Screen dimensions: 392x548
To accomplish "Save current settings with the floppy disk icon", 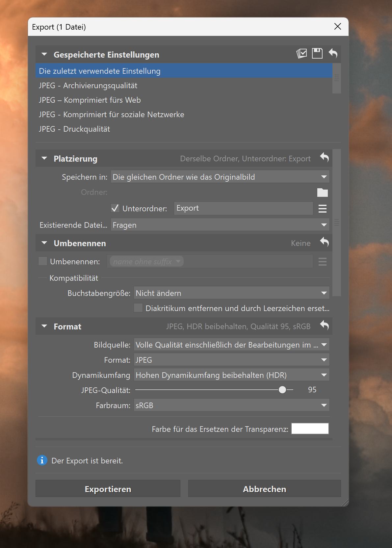I will [x=317, y=53].
